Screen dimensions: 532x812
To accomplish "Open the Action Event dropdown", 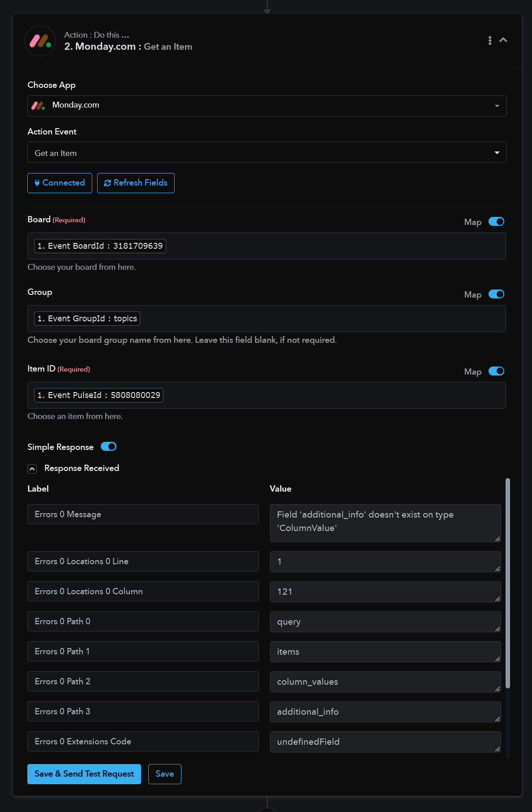I will pos(267,152).
